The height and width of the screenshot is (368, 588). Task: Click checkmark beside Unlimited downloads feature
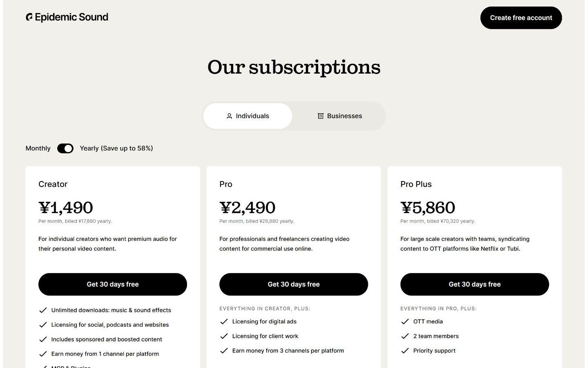43,310
